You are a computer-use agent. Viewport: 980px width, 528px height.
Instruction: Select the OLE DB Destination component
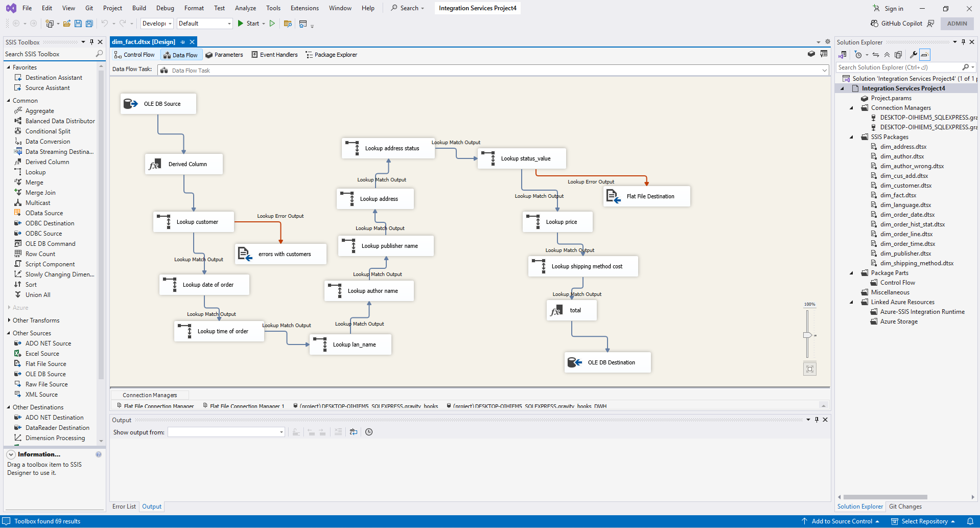pos(608,362)
